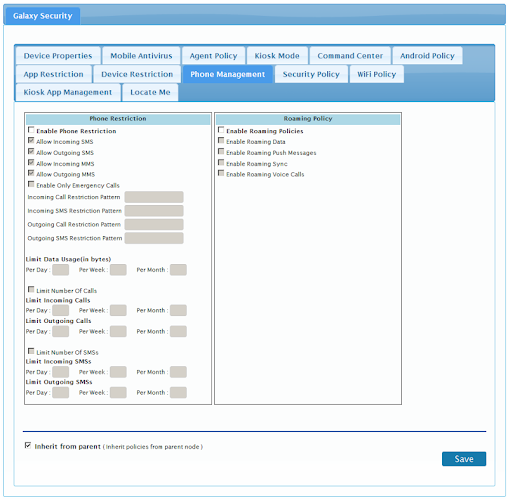Viewport: 508px width, 500px height.
Task: Uncheck Inherit from parent
Action: [x=28, y=445]
